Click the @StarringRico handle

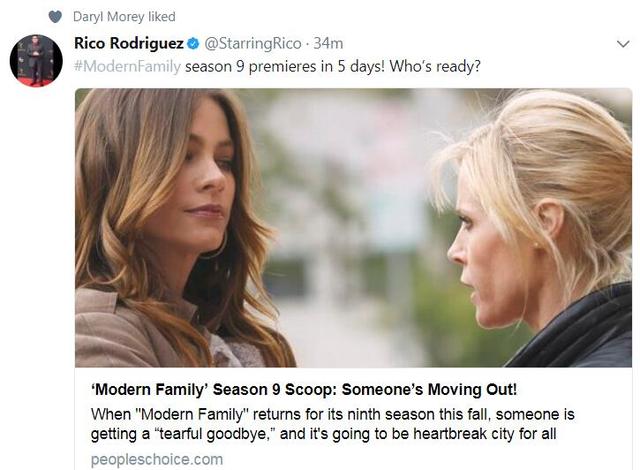(x=252, y=43)
